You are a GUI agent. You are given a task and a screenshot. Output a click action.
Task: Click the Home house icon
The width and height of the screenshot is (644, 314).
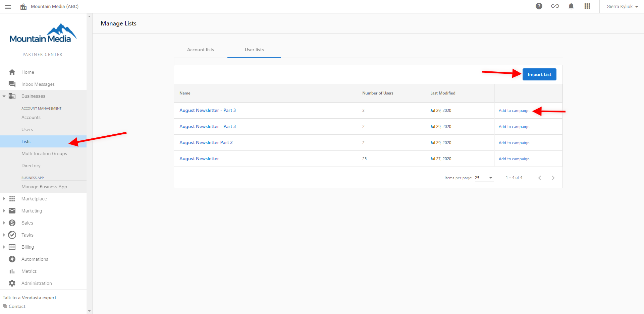(x=12, y=72)
